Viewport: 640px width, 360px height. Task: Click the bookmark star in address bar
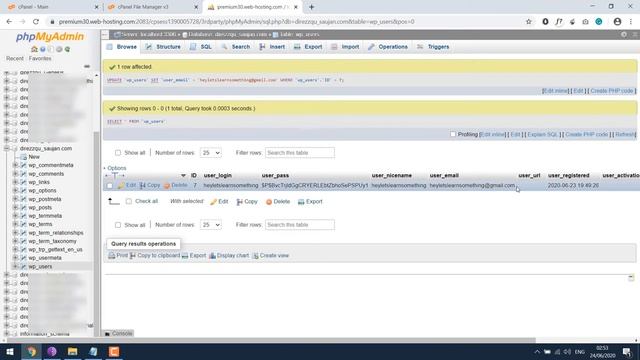[529, 22]
